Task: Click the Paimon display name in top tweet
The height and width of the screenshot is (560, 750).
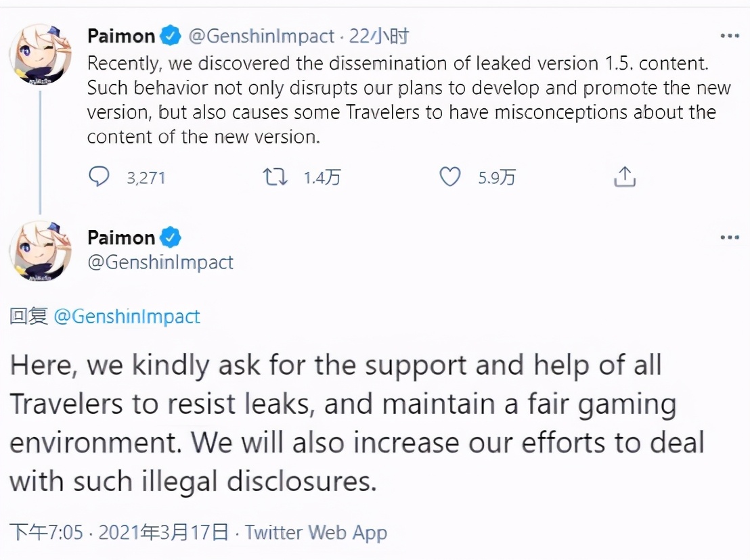Action: pyautogui.click(x=121, y=37)
